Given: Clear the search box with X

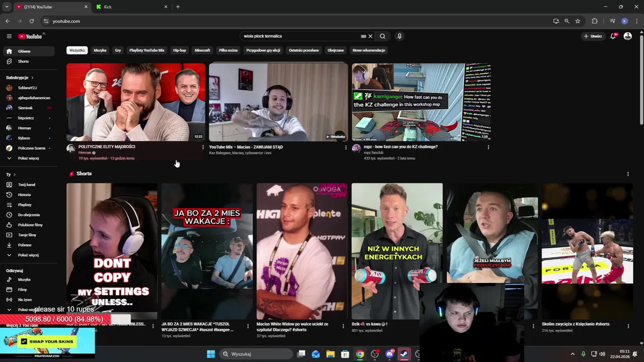Looking at the screenshot, I should (x=370, y=36).
